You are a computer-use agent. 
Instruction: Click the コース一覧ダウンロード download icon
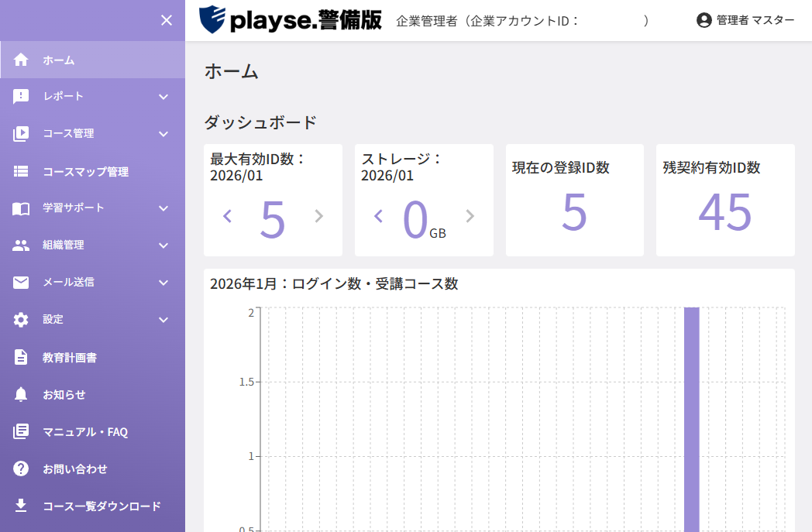point(21,506)
